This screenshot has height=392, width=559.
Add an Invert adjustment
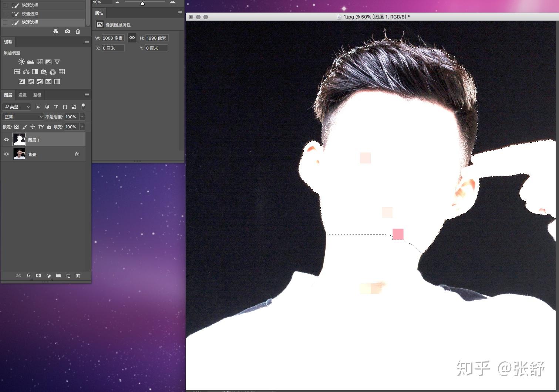pos(22,81)
